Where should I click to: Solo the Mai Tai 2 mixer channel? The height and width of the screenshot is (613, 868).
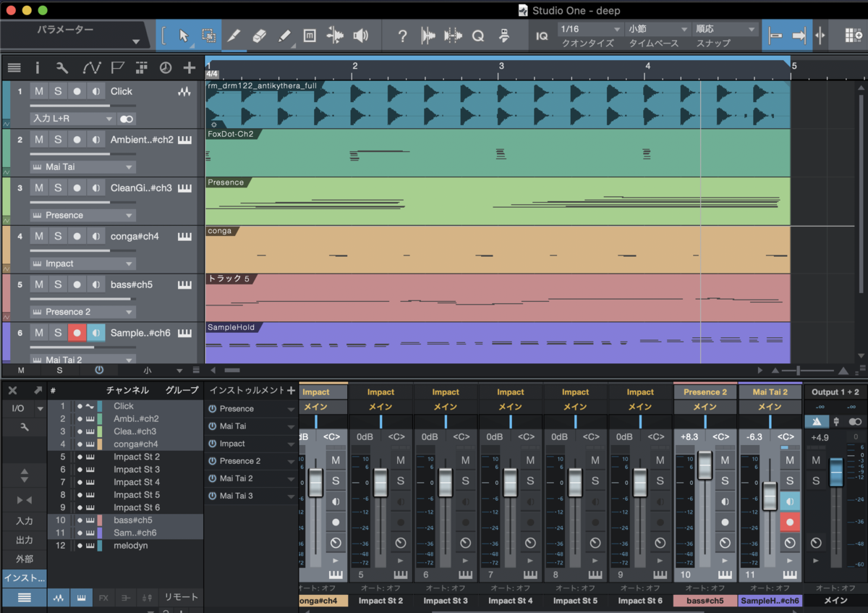click(x=788, y=481)
